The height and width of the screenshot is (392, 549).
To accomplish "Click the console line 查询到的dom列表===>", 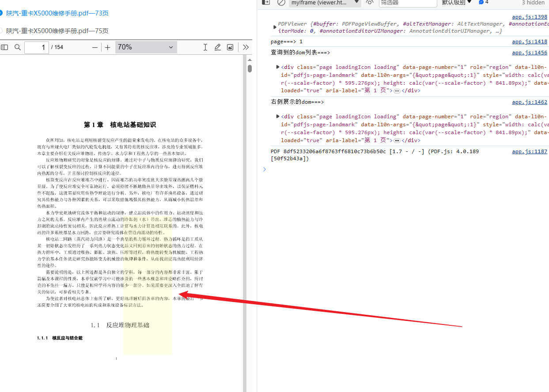I will pyautogui.click(x=300, y=53).
